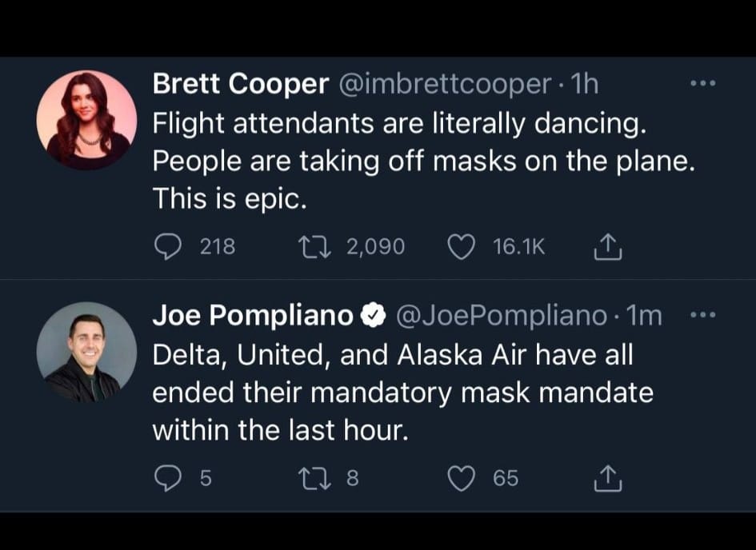Image resolution: width=756 pixels, height=550 pixels.
Task: Like Joe Pompliano's mask mandate tweet
Action: click(x=461, y=478)
